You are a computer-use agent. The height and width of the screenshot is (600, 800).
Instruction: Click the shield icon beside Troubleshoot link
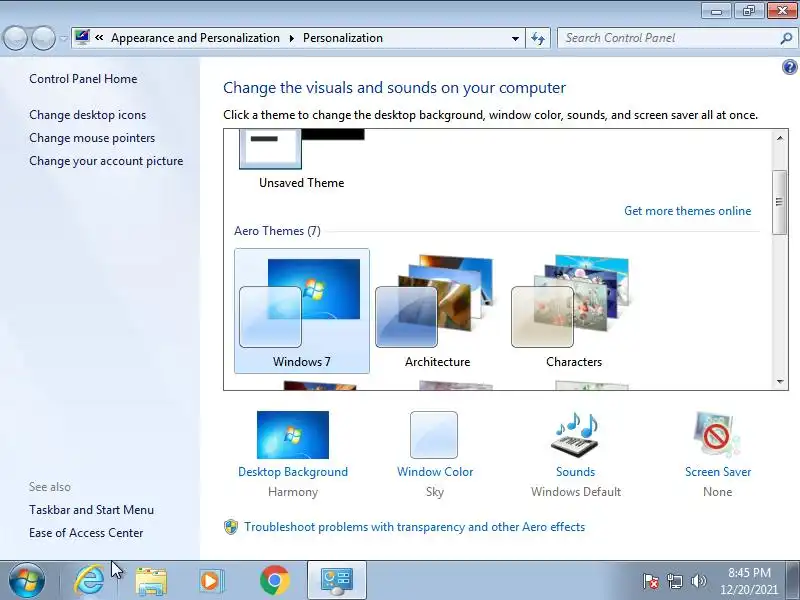click(231, 527)
